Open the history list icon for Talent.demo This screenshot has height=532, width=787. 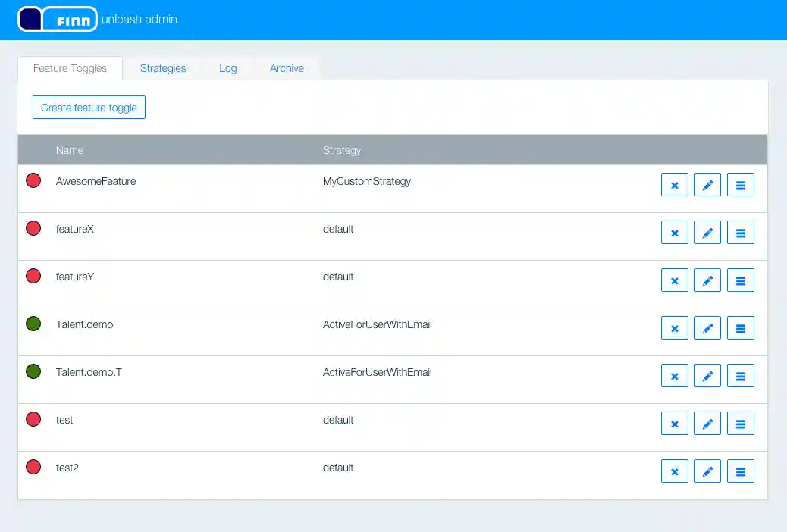coord(741,327)
